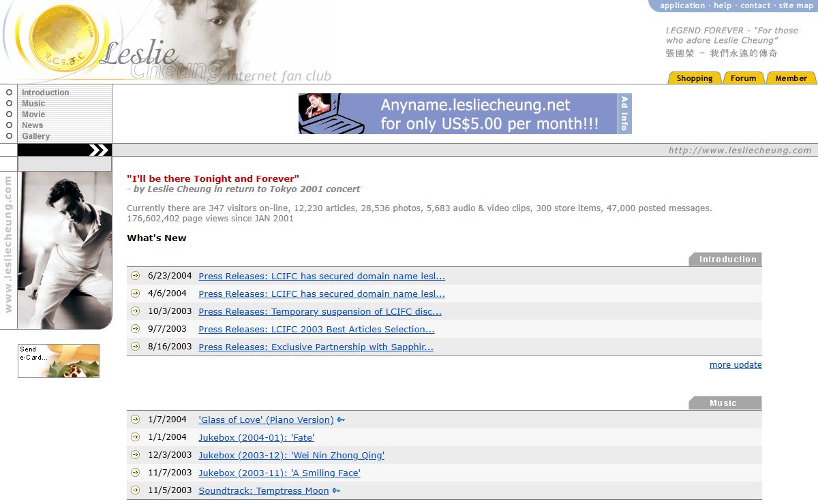
Task: Open the Movie sidebar menu item
Action: [33, 114]
